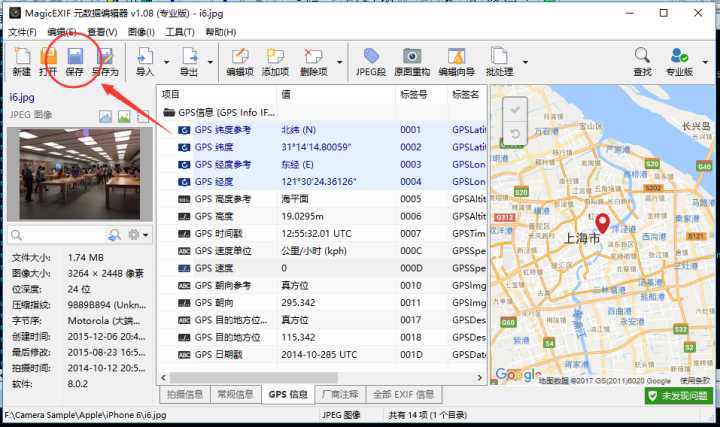Select the GPS 日期戳 row
The height and width of the screenshot is (427, 720).
(322, 355)
